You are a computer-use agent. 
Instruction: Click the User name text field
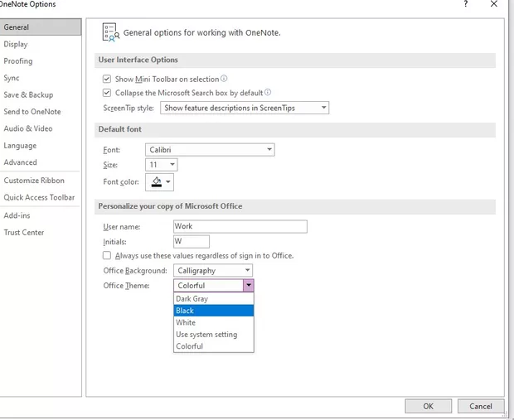(240, 226)
